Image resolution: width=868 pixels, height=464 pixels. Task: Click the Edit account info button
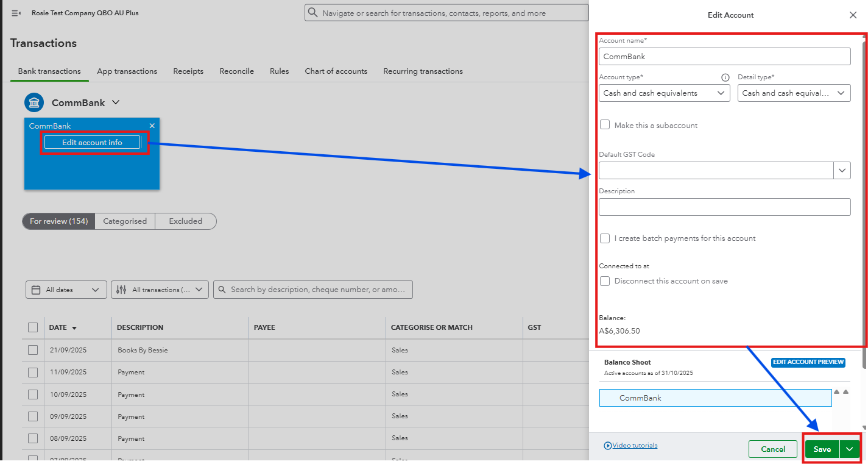(x=93, y=143)
